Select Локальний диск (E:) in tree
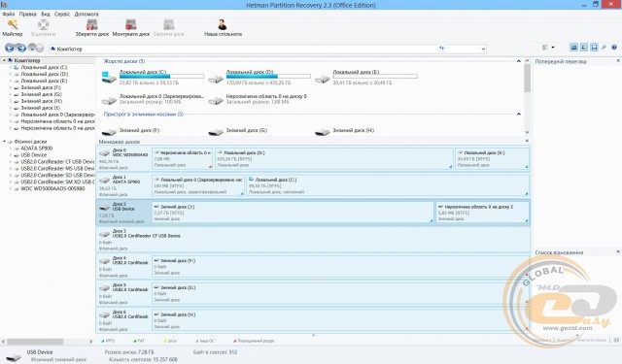Viewport: 622px width, 364px height. tap(44, 81)
